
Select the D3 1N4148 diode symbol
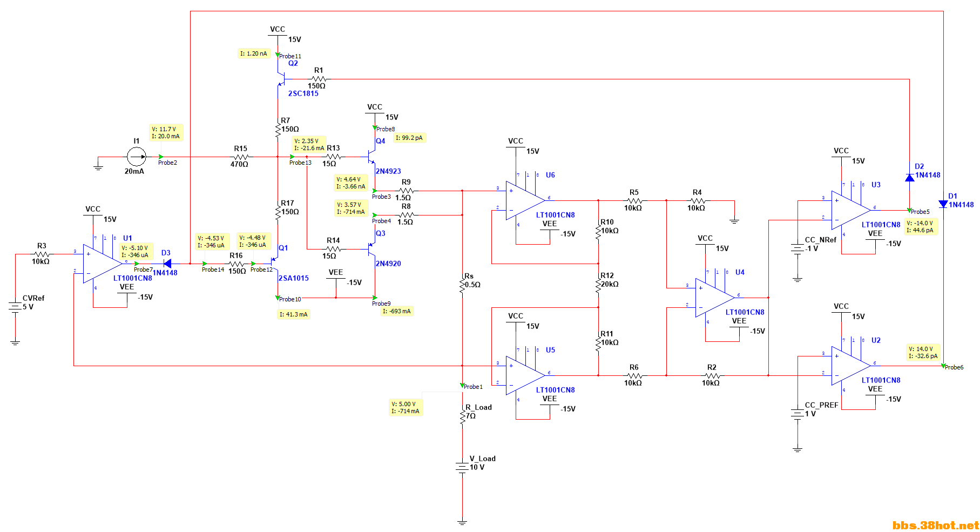(x=167, y=264)
